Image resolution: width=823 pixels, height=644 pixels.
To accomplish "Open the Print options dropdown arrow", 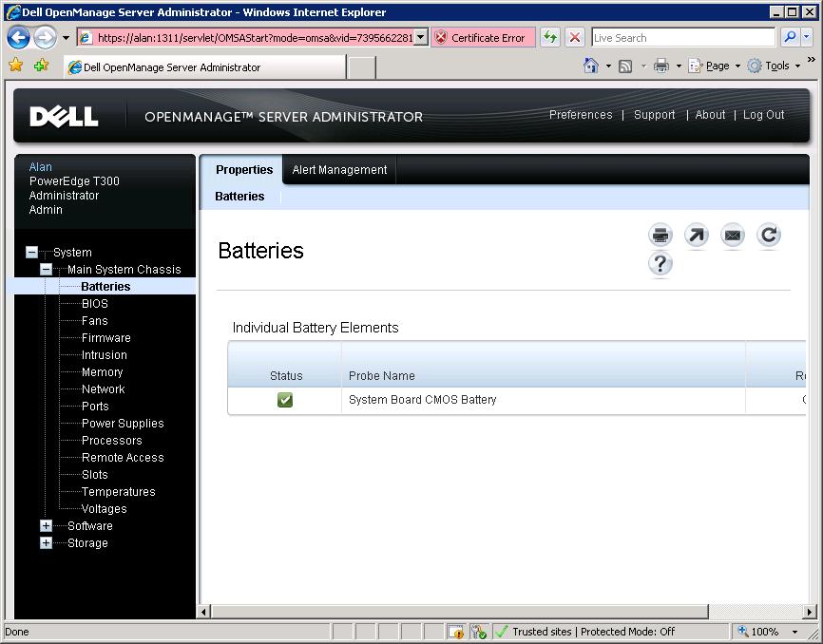I will [679, 66].
